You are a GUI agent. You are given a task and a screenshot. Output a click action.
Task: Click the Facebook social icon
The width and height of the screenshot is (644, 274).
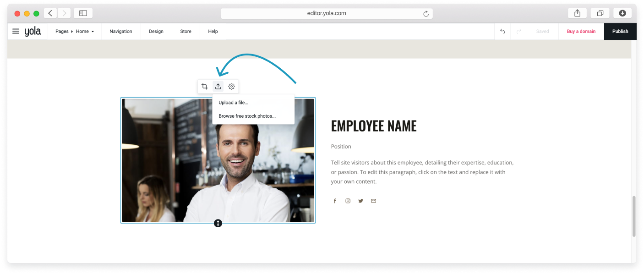335,201
